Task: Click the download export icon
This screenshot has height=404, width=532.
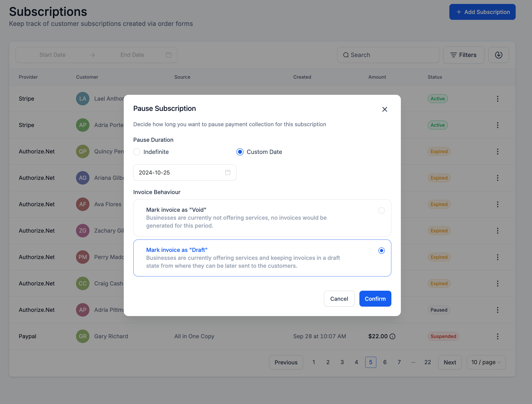Action: tap(498, 55)
